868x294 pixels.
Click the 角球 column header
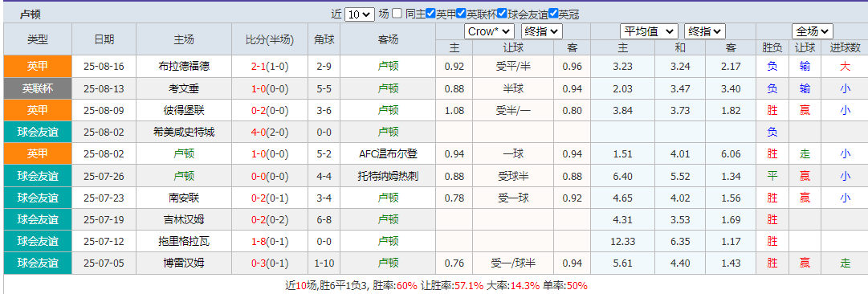[x=324, y=39]
